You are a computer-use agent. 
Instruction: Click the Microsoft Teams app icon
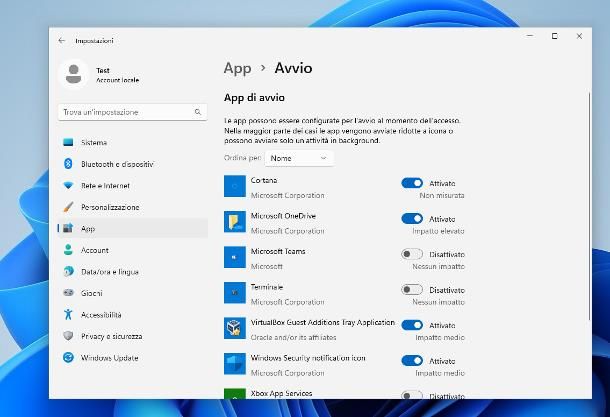coord(235,257)
